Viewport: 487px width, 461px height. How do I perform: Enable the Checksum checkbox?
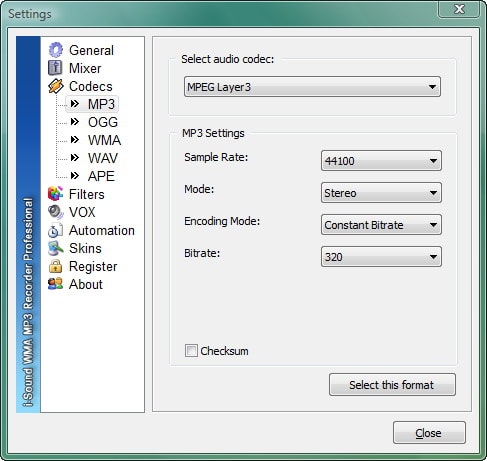[191, 351]
